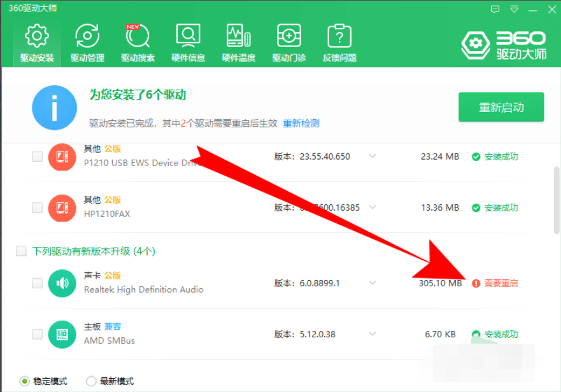Click the 13.36 MB size value
The height and width of the screenshot is (392, 561).
pyautogui.click(x=440, y=208)
